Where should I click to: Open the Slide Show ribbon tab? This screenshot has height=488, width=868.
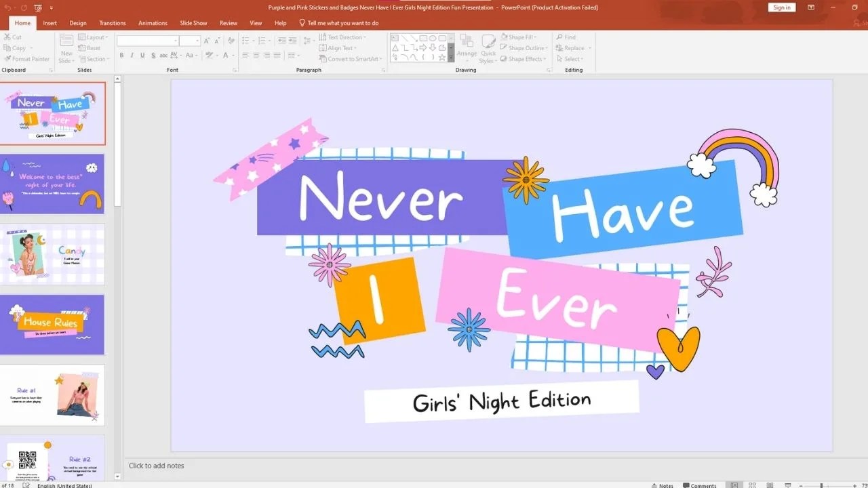(x=193, y=22)
